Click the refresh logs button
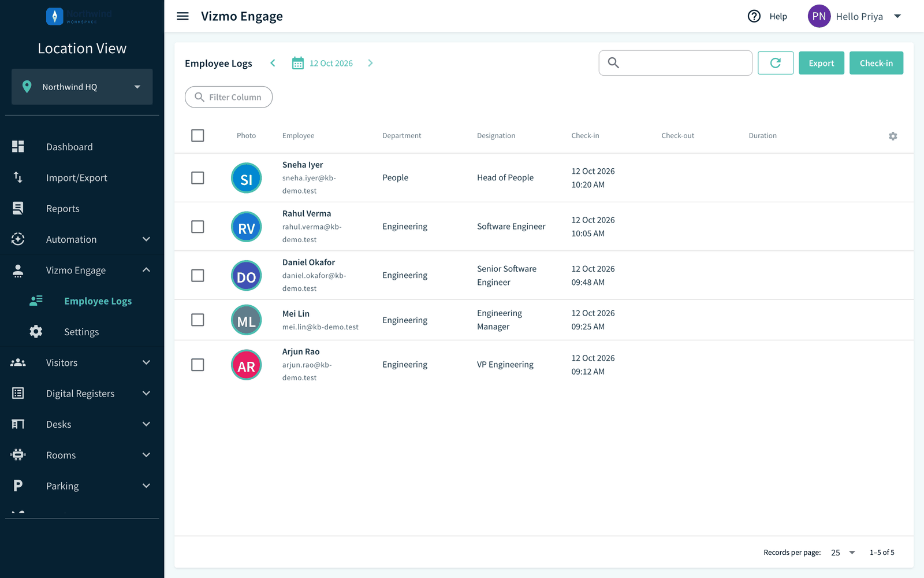Image resolution: width=924 pixels, height=578 pixels. tap(775, 63)
